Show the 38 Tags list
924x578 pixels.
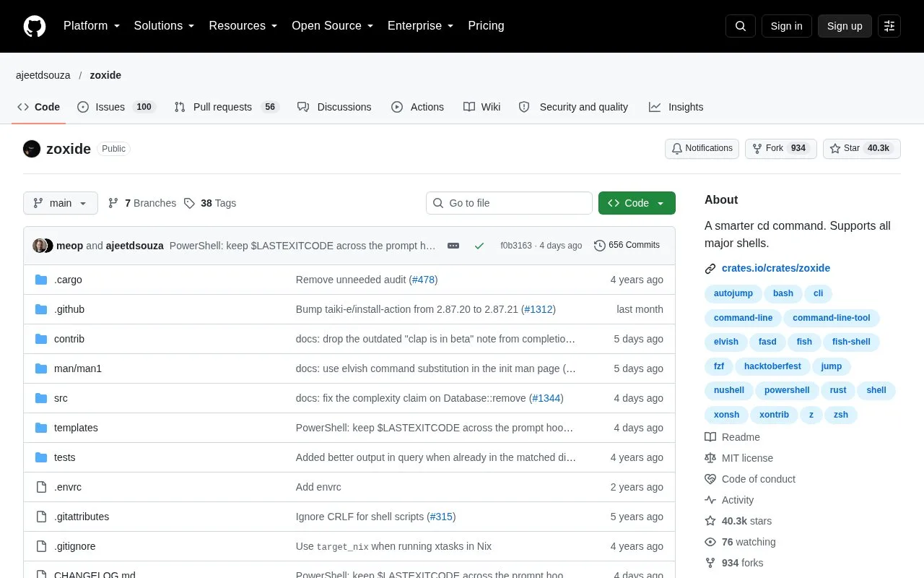pyautogui.click(x=210, y=203)
